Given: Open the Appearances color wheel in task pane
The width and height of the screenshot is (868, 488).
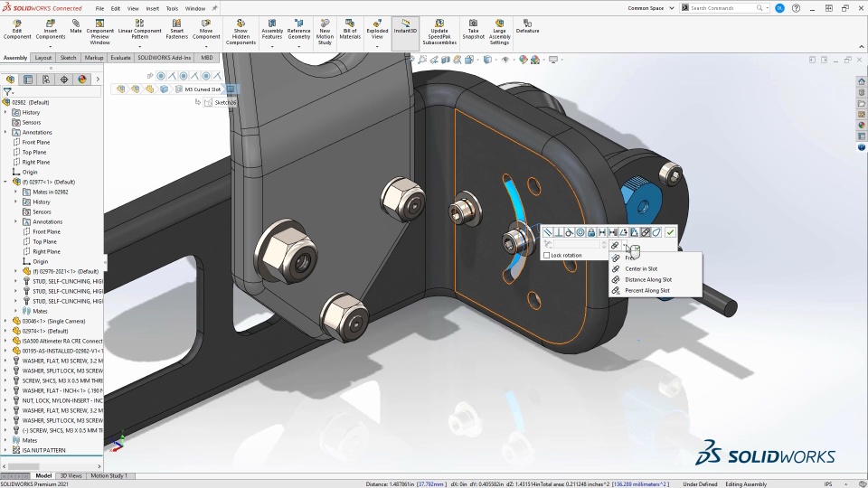Looking at the screenshot, I should pyautogui.click(x=862, y=126).
